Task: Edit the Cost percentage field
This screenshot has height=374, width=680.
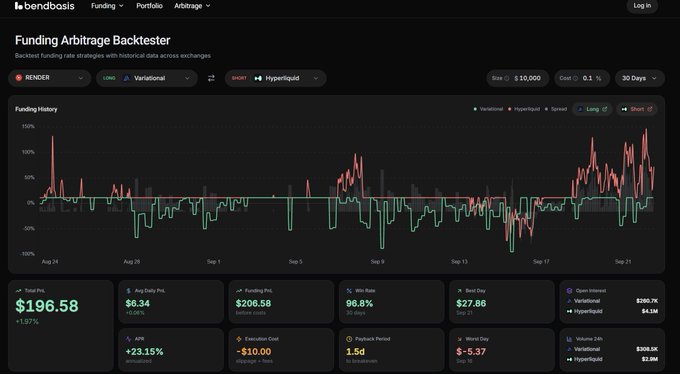Action: coord(582,78)
